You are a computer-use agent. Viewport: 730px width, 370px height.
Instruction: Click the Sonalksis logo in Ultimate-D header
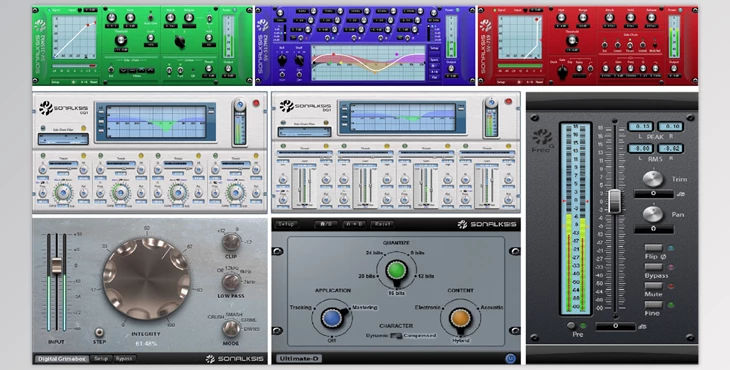point(487,224)
